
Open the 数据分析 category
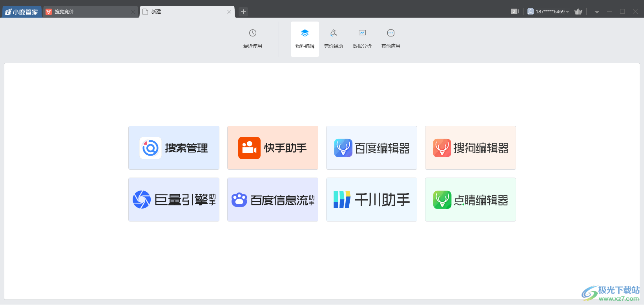(362, 39)
